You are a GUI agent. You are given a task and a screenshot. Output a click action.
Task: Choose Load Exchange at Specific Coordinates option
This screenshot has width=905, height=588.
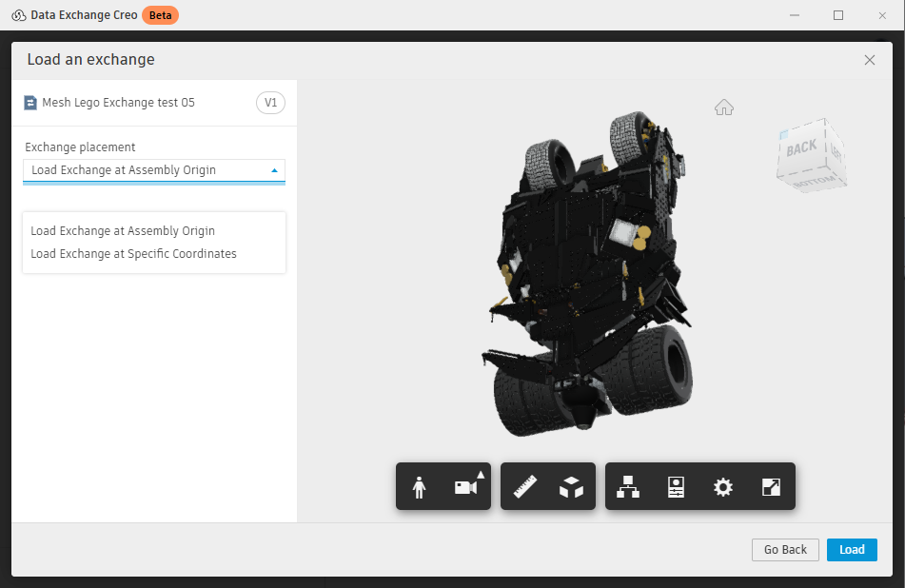[133, 254]
